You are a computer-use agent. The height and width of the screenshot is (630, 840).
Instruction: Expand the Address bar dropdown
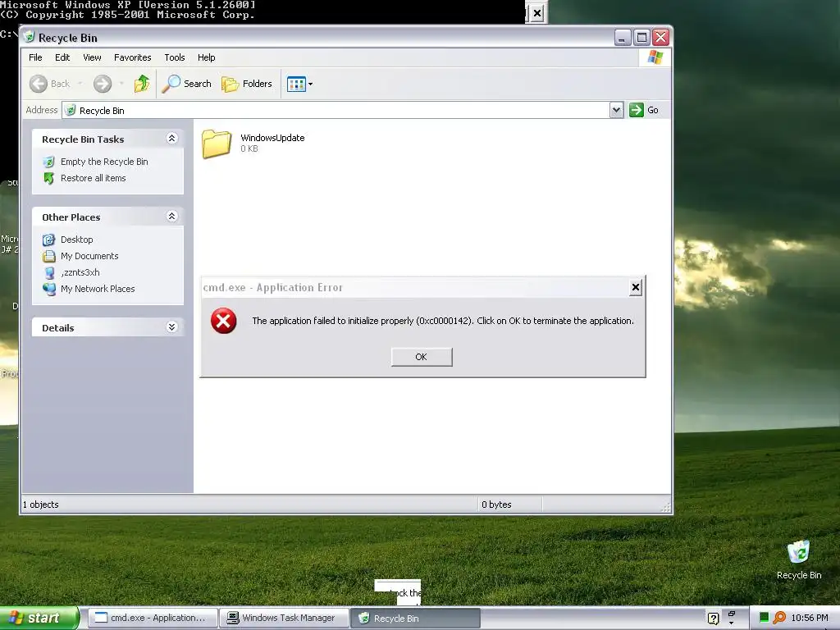point(617,111)
